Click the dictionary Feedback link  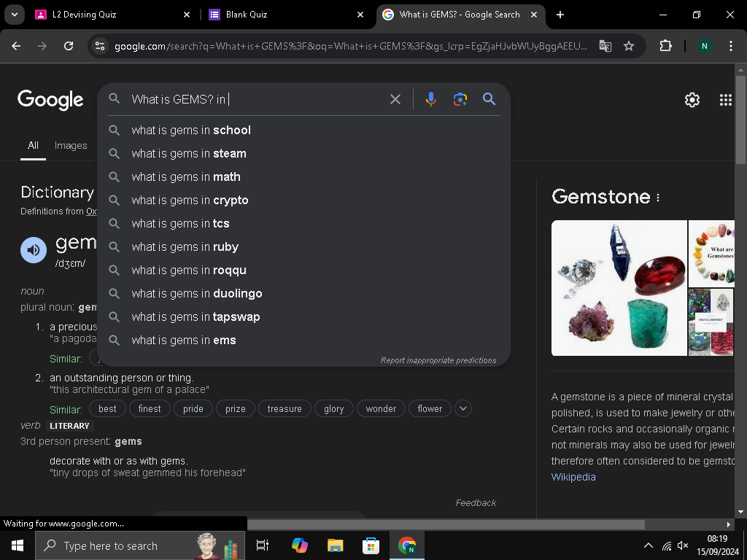point(476,503)
